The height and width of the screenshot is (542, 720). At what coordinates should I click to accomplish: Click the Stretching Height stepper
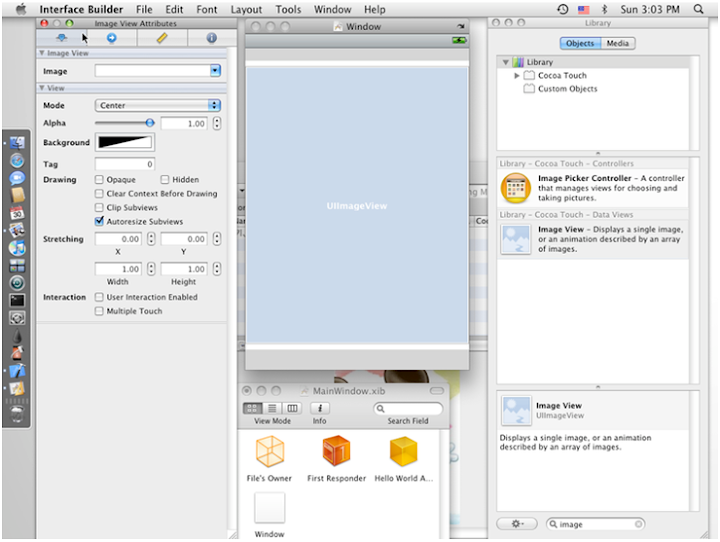tap(217, 269)
